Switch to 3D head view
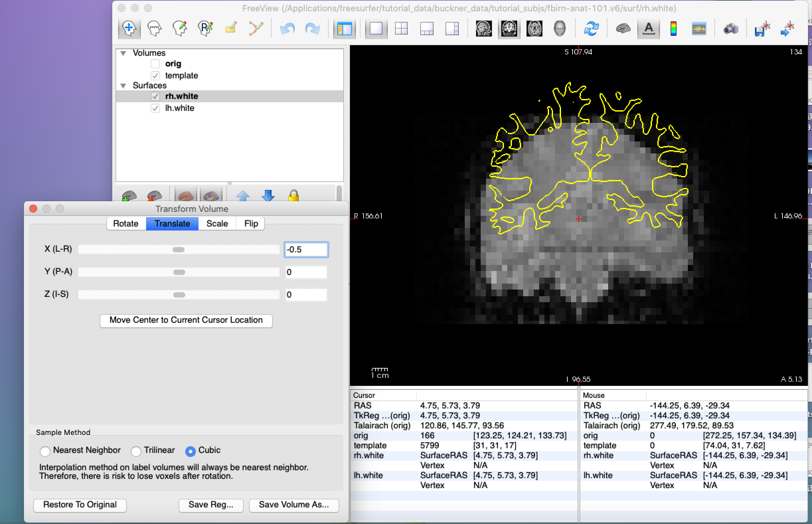The image size is (812, 524). click(559, 28)
